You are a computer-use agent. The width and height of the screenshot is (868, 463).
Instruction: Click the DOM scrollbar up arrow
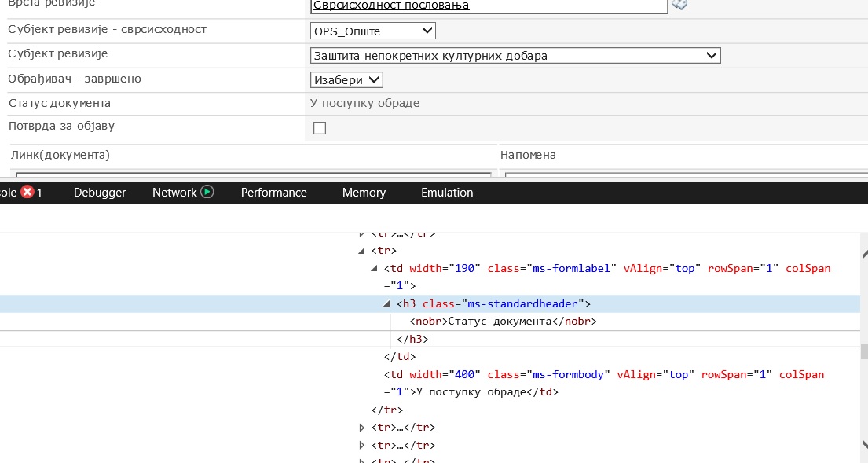click(865, 254)
